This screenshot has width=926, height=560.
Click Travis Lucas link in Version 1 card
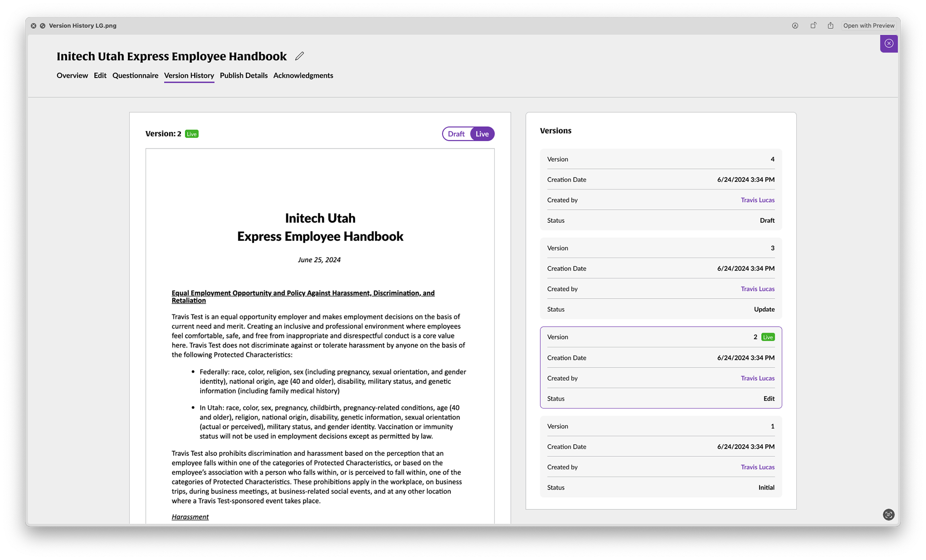point(757,467)
